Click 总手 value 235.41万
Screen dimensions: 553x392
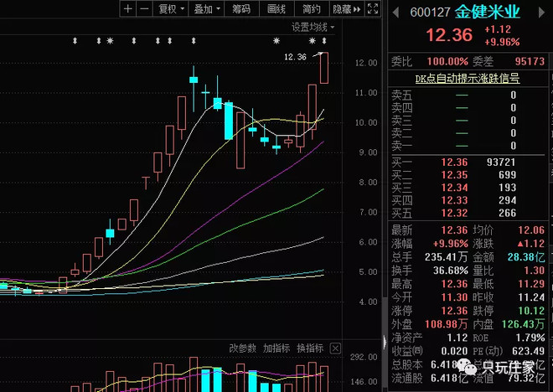coord(446,257)
